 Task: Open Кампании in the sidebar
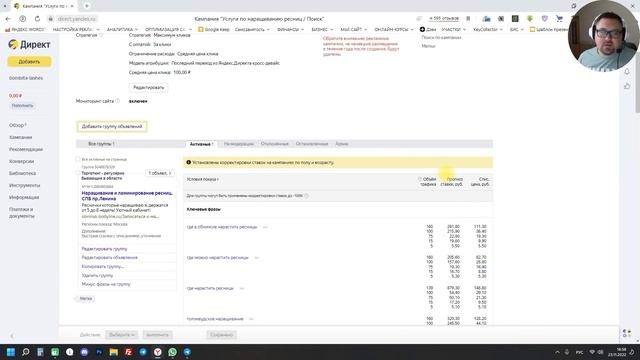tap(20, 137)
